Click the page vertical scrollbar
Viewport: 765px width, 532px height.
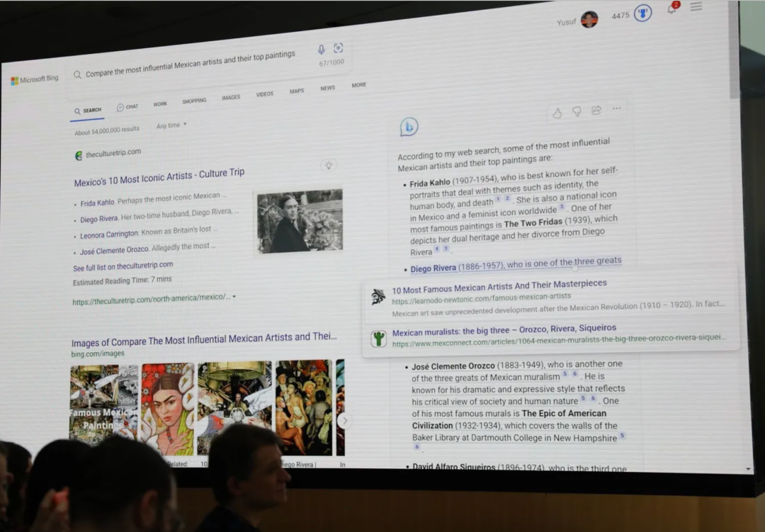pyautogui.click(x=733, y=49)
